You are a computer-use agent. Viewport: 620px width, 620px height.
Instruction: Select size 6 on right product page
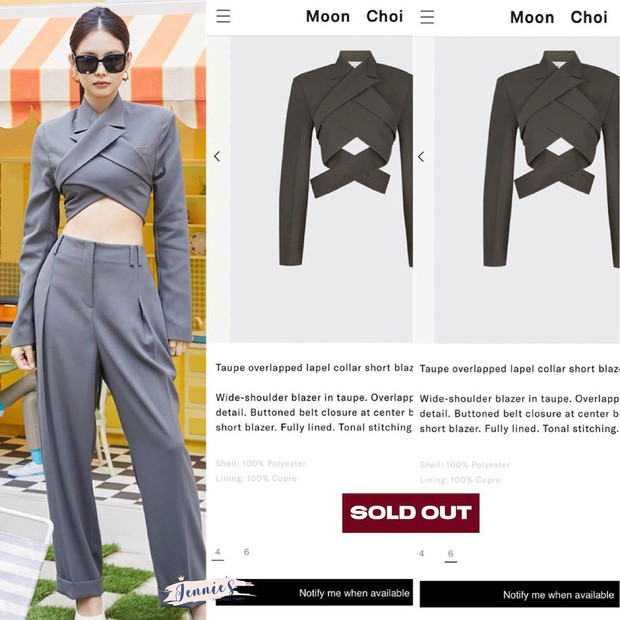click(450, 554)
